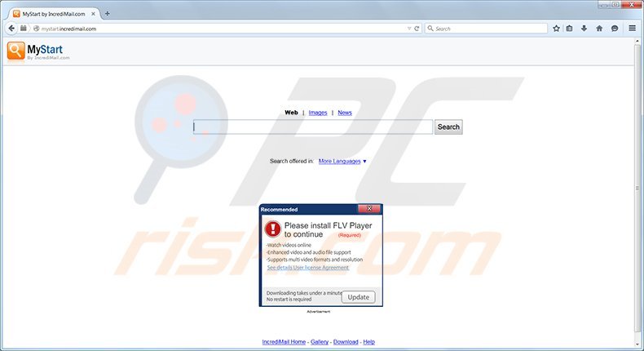Go to Home page icon
This screenshot has width=644, height=351.
pos(599,29)
